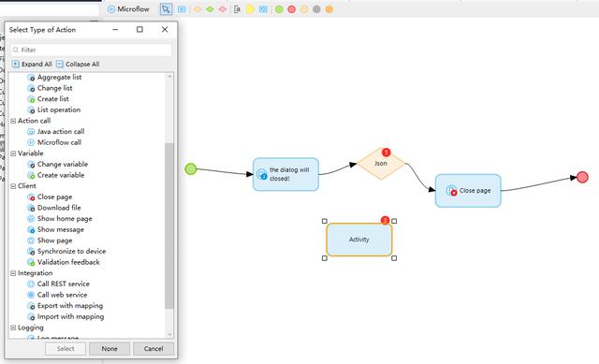Image resolution: width=599 pixels, height=364 pixels.
Task: Choose Change variable action
Action: (58, 165)
